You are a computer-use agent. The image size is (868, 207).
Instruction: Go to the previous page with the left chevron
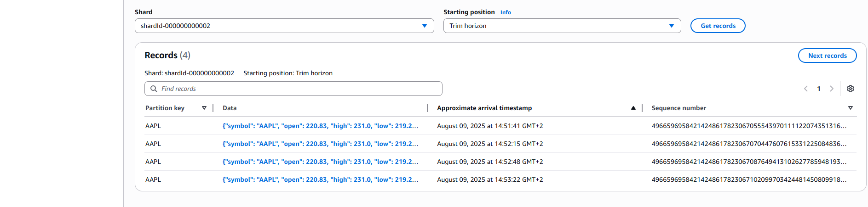click(806, 89)
